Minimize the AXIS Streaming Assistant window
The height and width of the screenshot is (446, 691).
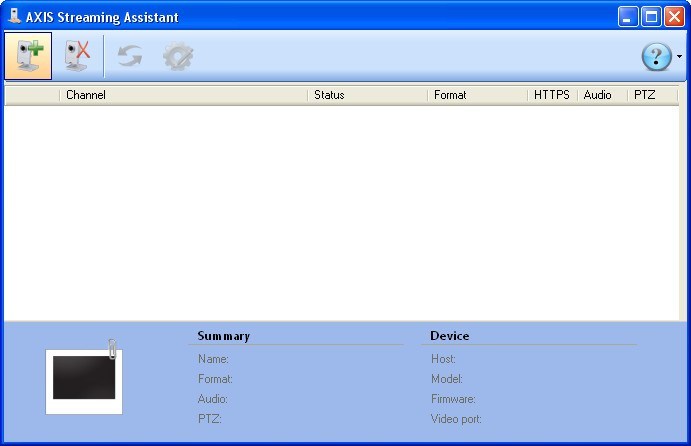628,17
